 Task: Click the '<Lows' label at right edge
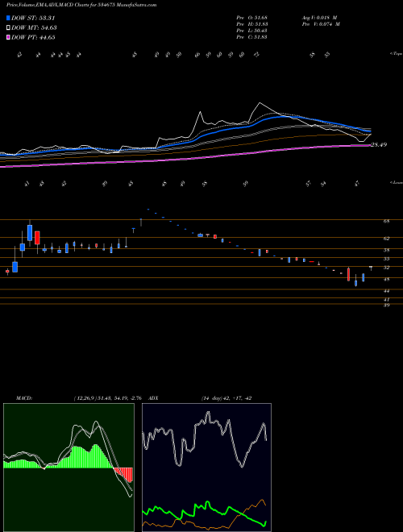pos(396,182)
